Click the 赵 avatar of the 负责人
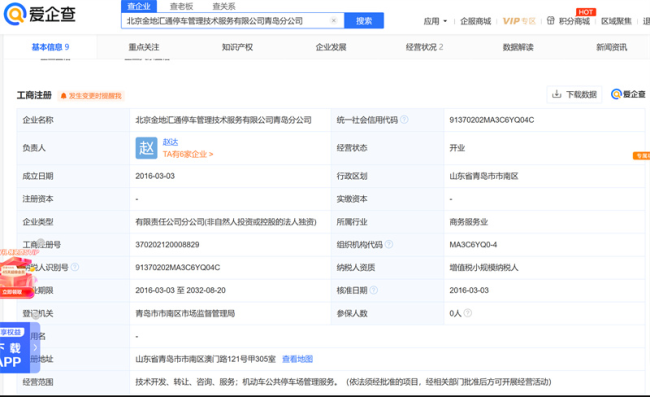 click(146, 148)
